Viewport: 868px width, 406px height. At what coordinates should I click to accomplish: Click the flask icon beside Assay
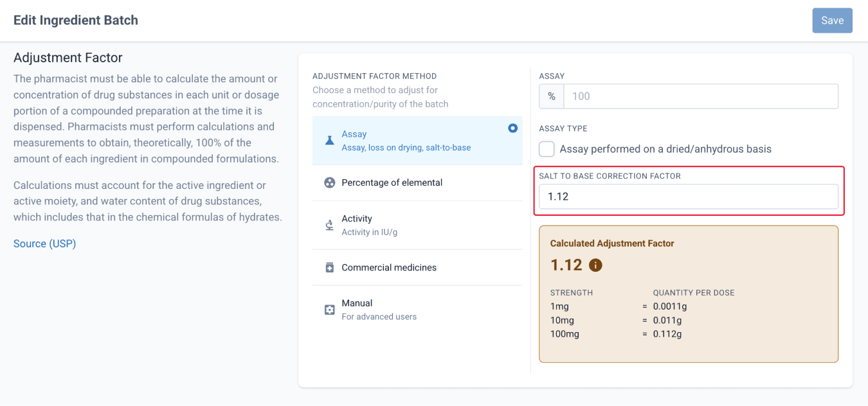(x=329, y=141)
